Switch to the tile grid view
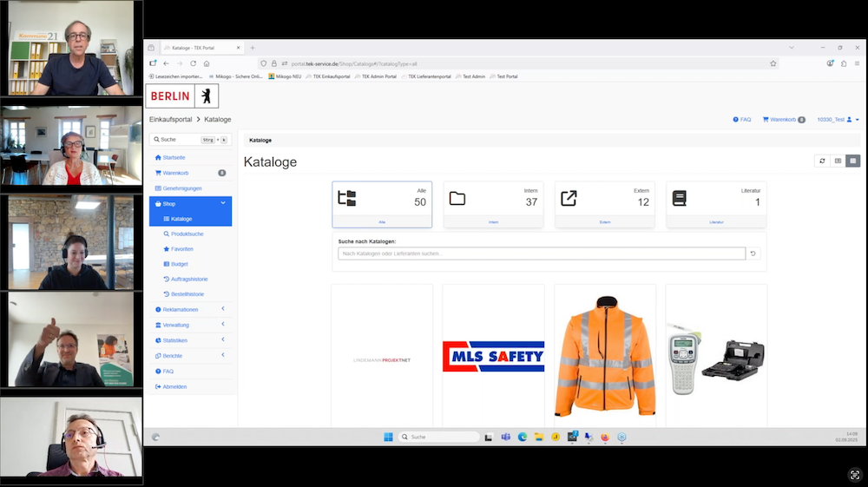Viewport: 868px width, 487px height. coord(853,161)
